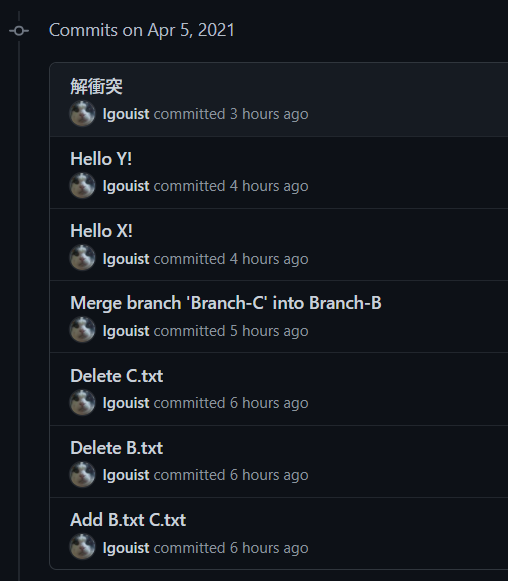Click lgouist username on the 5 hours ago commit
508x581 pixels.
126,331
